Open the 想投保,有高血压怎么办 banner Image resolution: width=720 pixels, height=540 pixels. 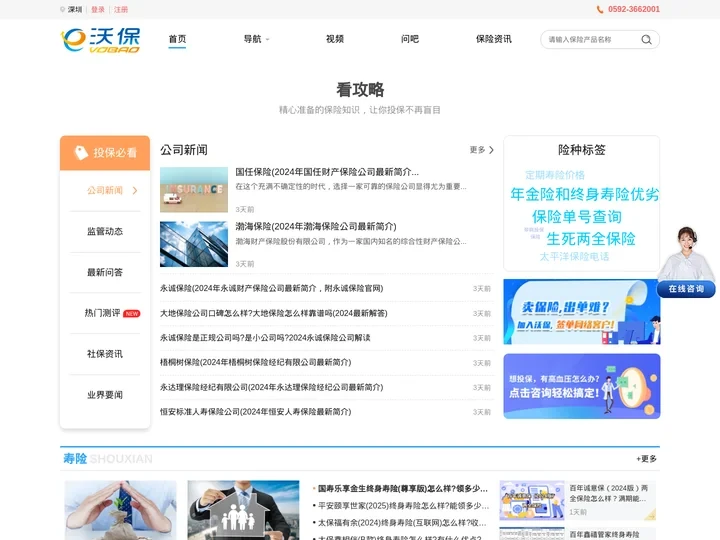582,386
